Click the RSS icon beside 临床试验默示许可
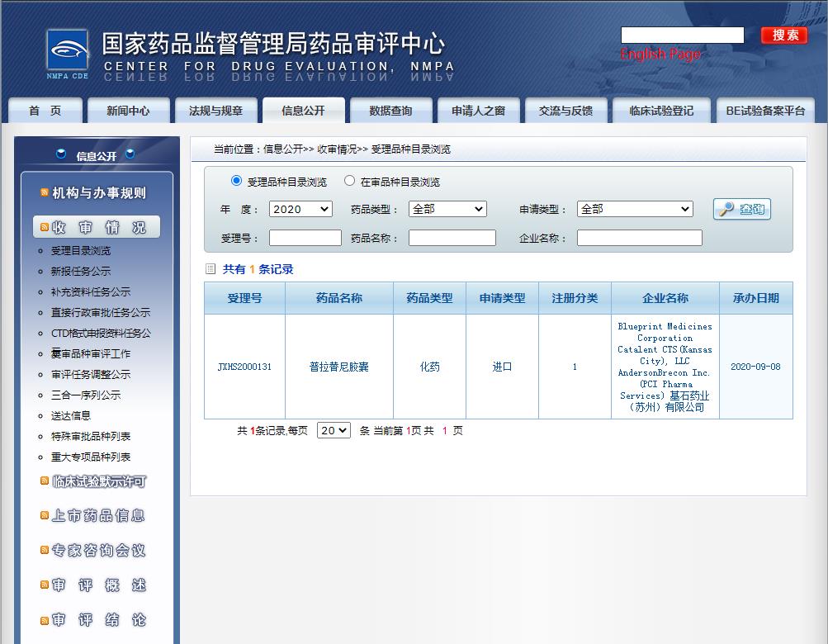Viewport: 828px width, 644px height. click(x=45, y=481)
